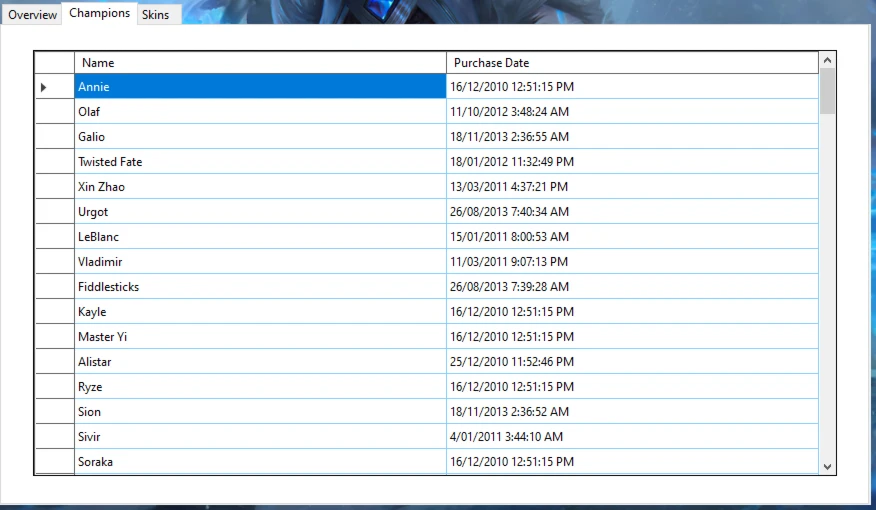Click the vertical scrollbar thumb
Screen dimensions: 876x510
[827, 92]
